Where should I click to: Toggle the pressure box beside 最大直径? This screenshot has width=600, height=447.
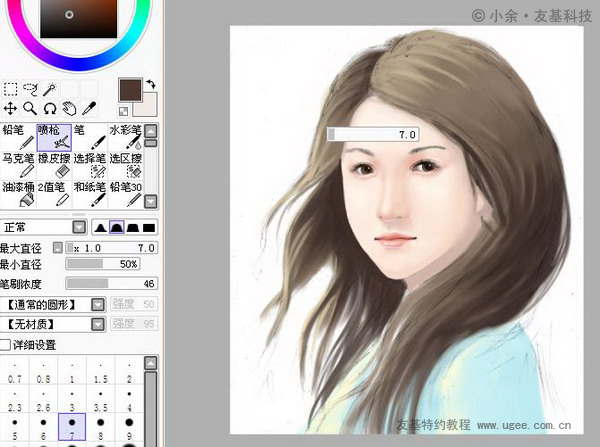pos(58,248)
